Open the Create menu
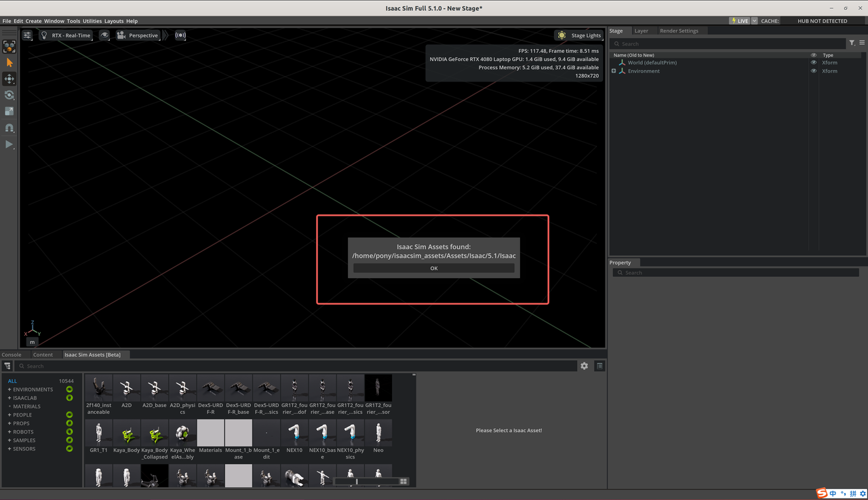868x500 pixels. [x=33, y=21]
